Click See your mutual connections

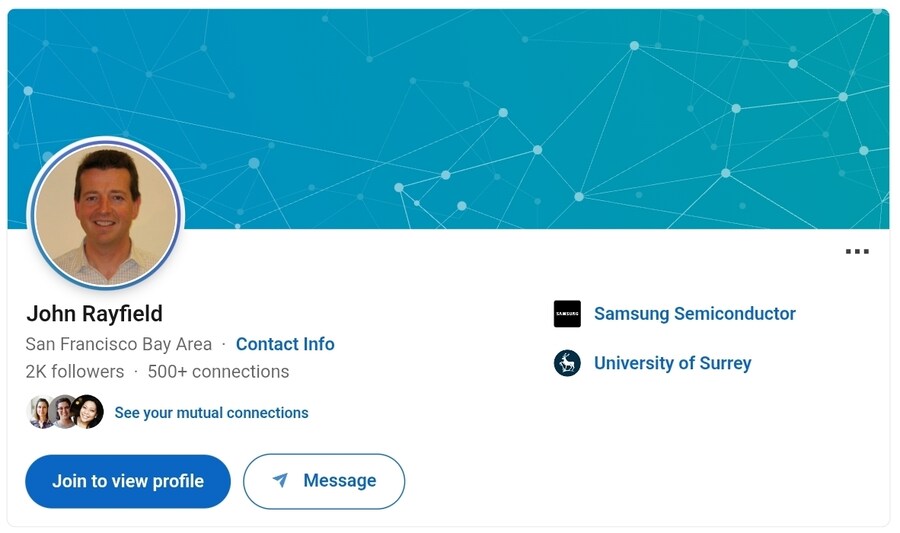pos(211,413)
